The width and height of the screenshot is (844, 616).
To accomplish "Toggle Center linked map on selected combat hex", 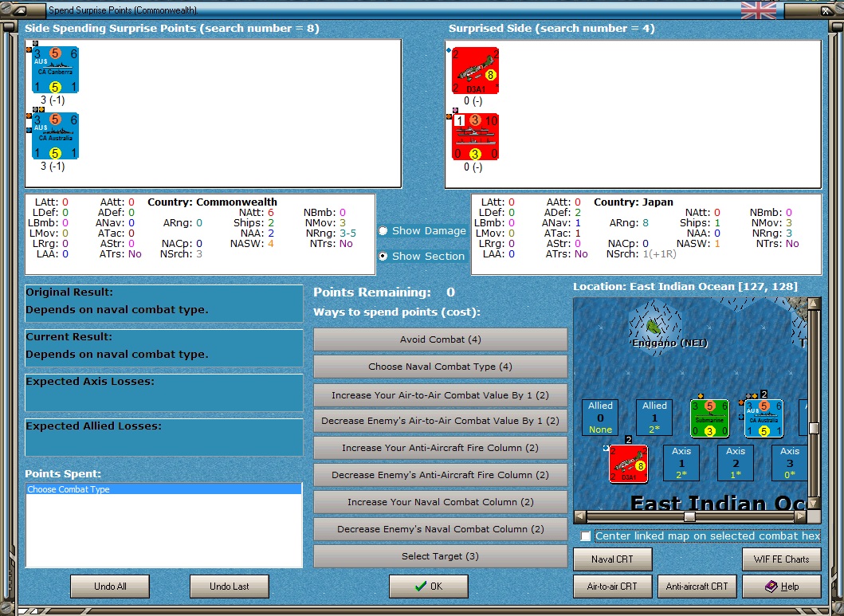I will click(x=586, y=536).
